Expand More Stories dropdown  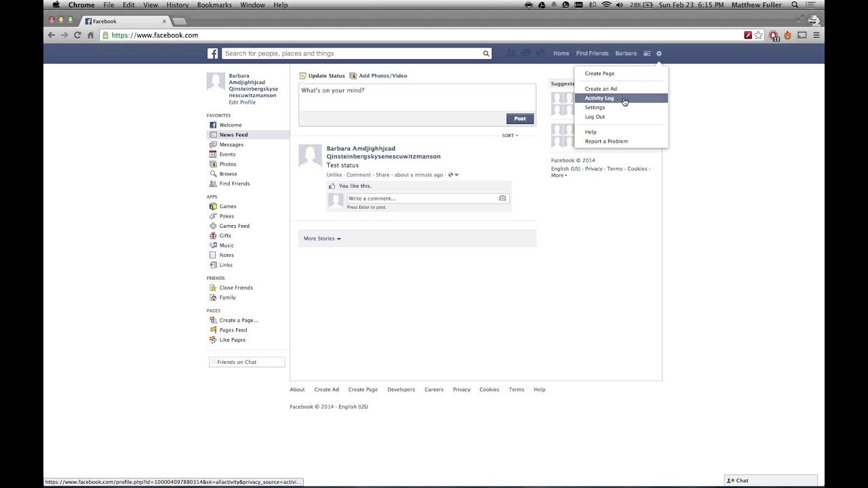point(322,239)
